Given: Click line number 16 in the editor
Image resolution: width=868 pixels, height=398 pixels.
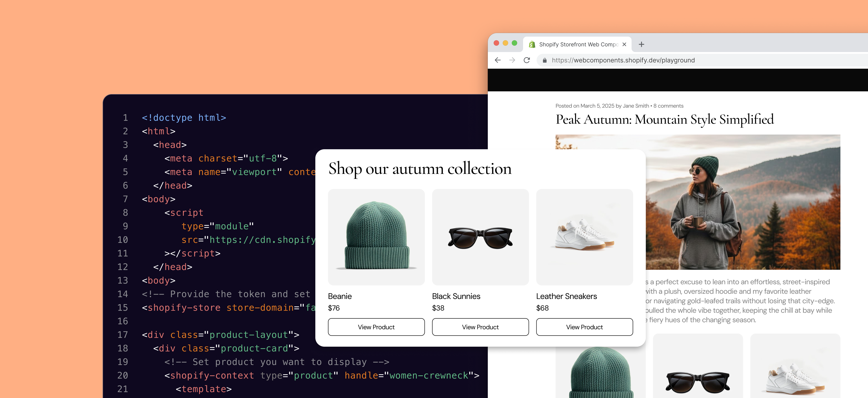Looking at the screenshot, I should [123, 321].
